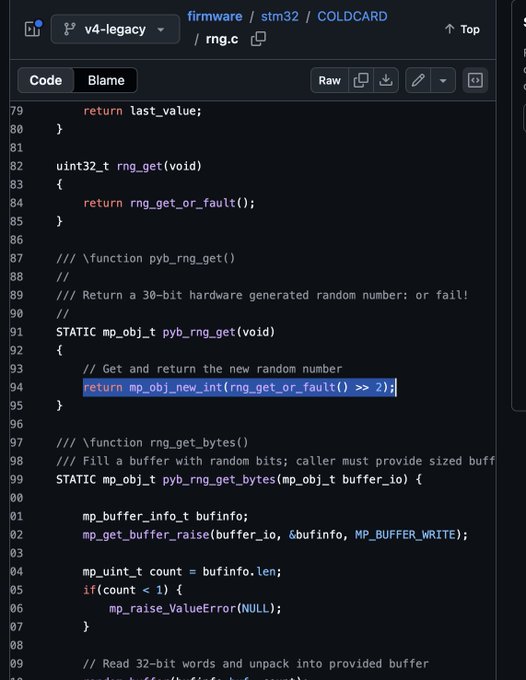This screenshot has height=680, width=526.
Task: Open the firmware breadcrumb link
Action: pos(215,16)
